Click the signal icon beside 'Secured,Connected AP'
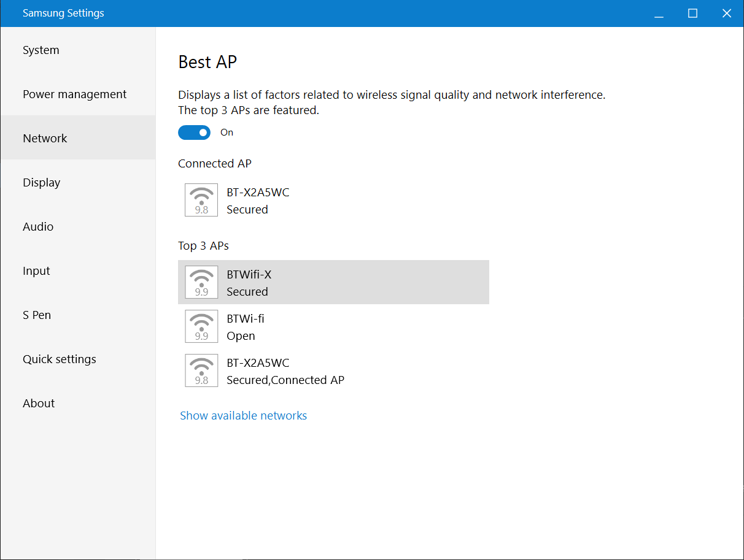Viewport: 744px width, 560px height. tap(201, 370)
